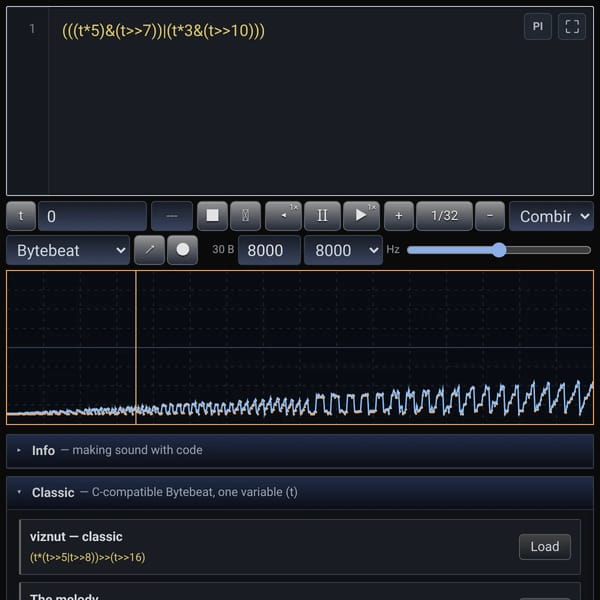Click the dash button next to the counter
Image resolution: width=600 pixels, height=600 pixels.
pos(172,216)
